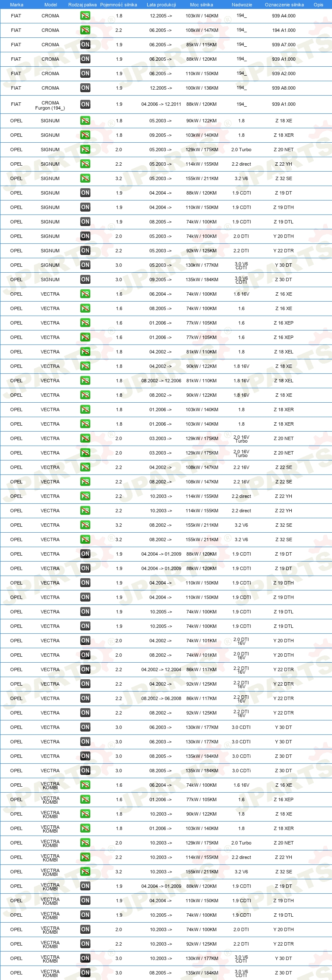Select PB fuel icon for Vectra Kombi Z 32 SE
The image size is (332, 980).
(x=85, y=872)
